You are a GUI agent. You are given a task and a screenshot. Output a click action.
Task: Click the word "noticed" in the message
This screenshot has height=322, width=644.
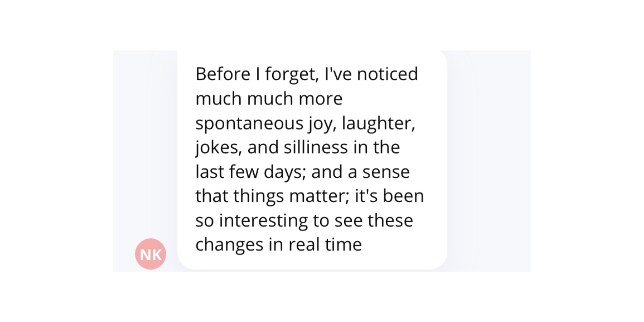point(387,74)
